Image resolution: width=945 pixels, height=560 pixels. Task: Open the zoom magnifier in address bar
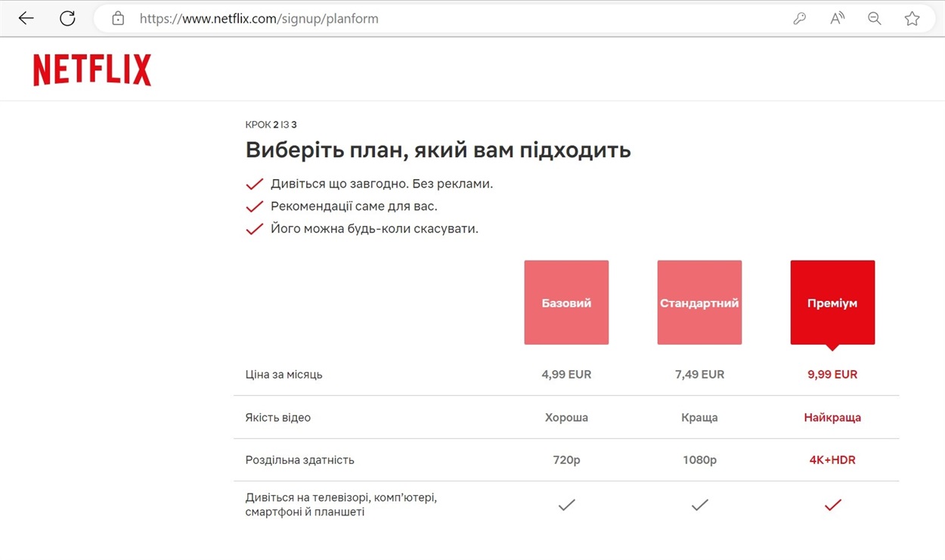(875, 19)
